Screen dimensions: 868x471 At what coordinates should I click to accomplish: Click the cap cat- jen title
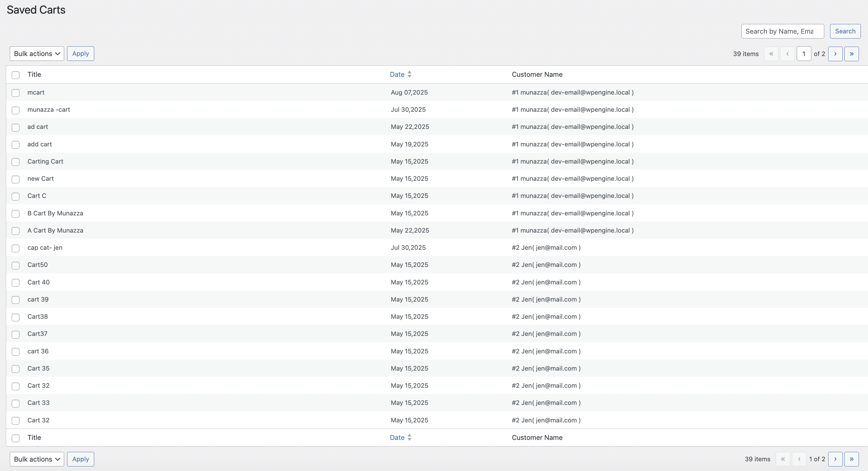[x=45, y=247]
